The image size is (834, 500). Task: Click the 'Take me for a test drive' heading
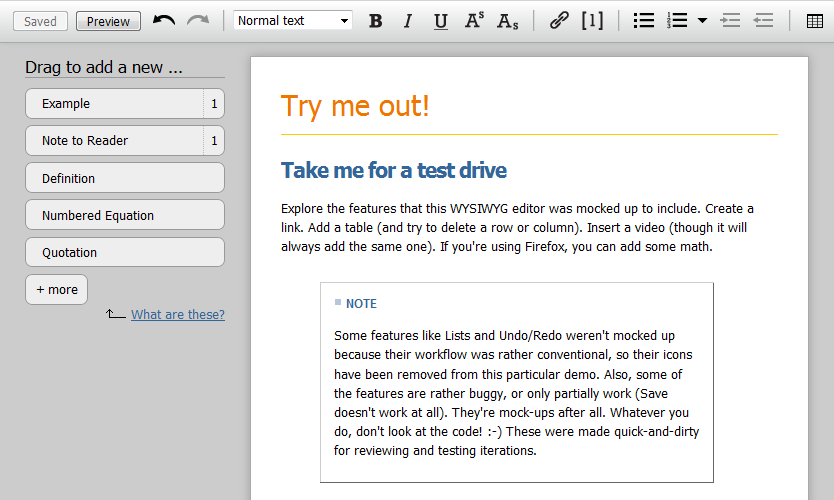394,171
